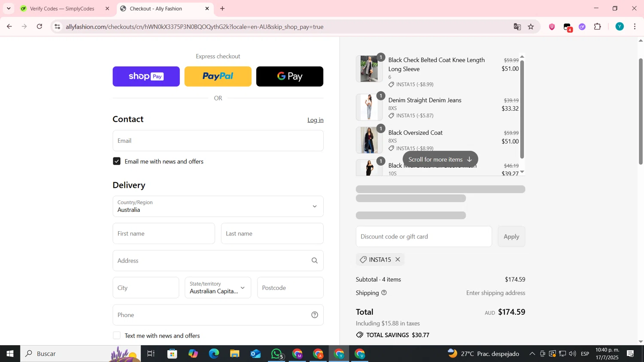Viewport: 644px width, 362px height.
Task: Select Google Pay express checkout
Action: tap(290, 76)
